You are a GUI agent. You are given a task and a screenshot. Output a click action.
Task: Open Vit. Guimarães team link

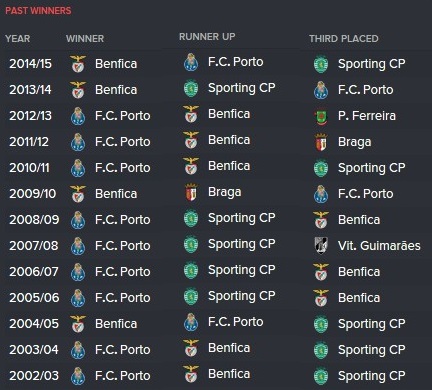click(379, 246)
